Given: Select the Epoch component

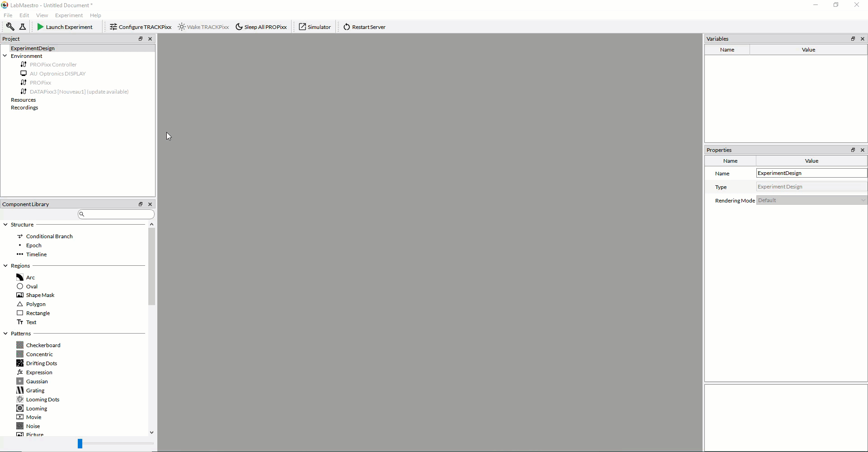Looking at the screenshot, I should [33, 245].
